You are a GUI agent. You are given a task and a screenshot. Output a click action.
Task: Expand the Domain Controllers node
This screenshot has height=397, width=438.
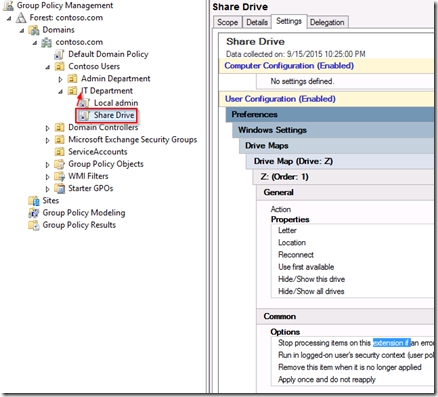tap(48, 128)
